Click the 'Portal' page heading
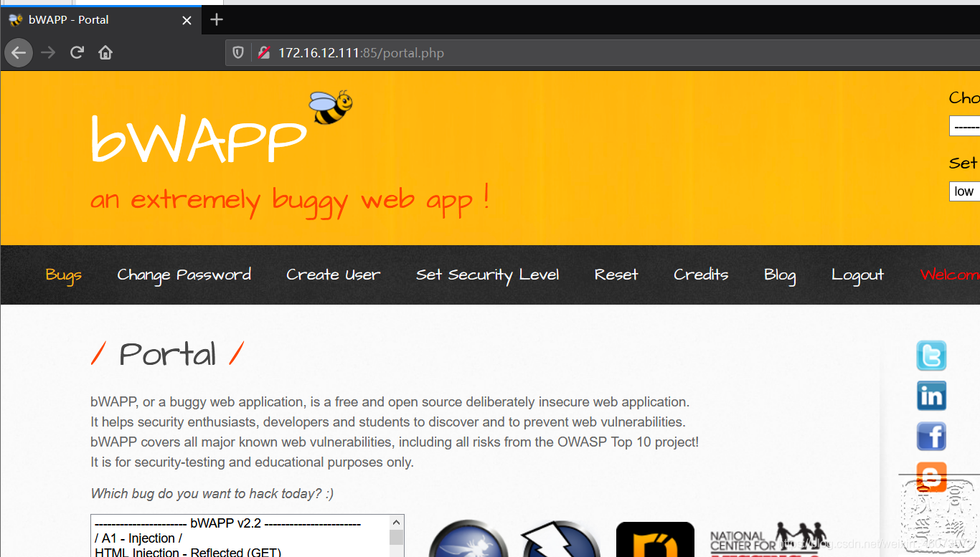 (x=168, y=354)
